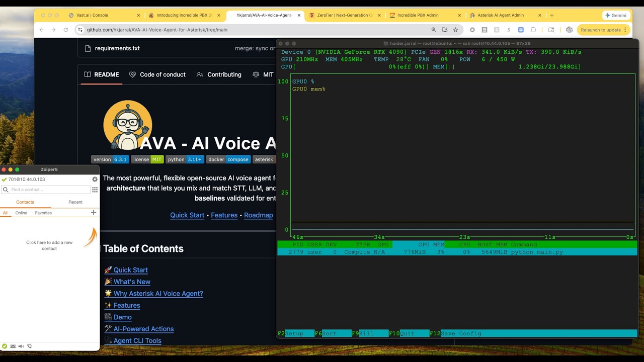The width and height of the screenshot is (644, 362).
Task: Bookmark this page with the star icon
Action: point(455,30)
